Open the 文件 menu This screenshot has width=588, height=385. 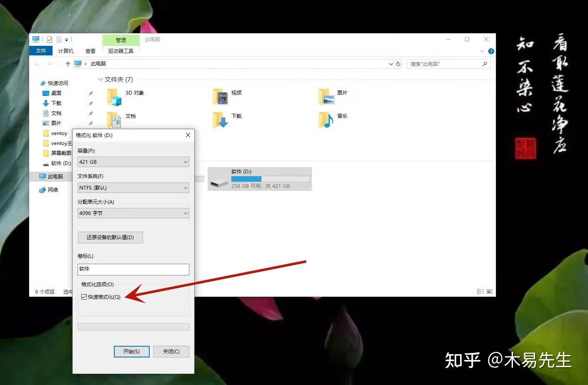40,50
